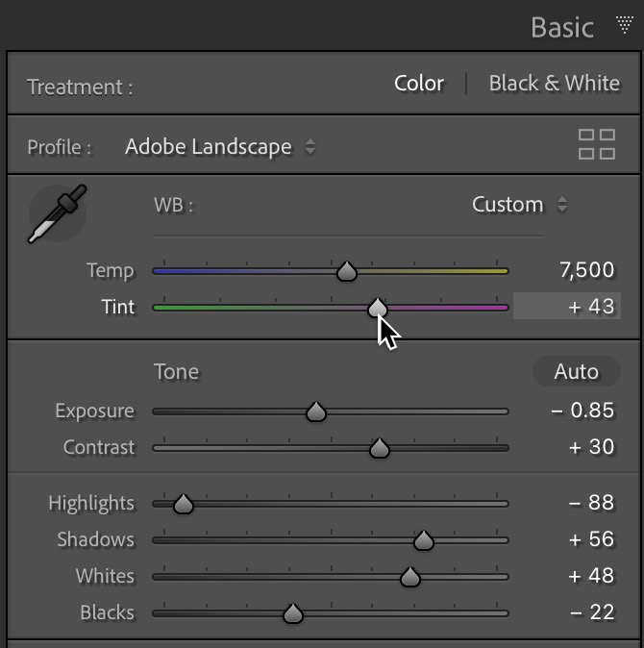Click the Shadows slider knob
Screen dimensions: 644x648
[x=424, y=540]
